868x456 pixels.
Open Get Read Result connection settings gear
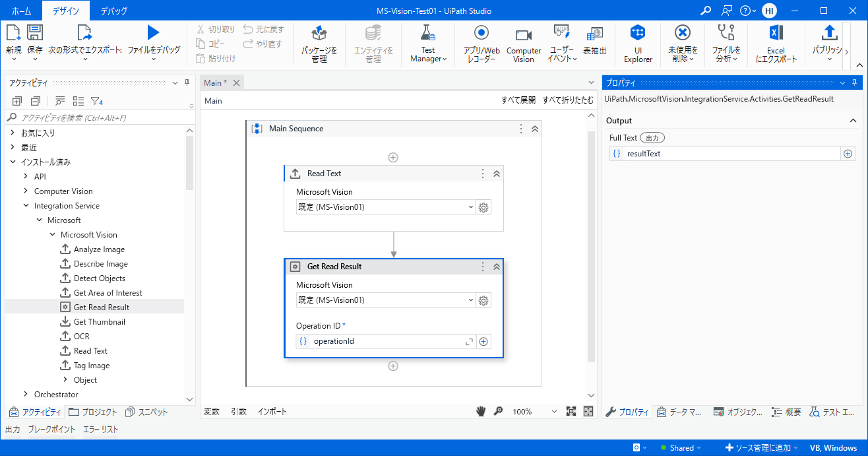click(483, 300)
